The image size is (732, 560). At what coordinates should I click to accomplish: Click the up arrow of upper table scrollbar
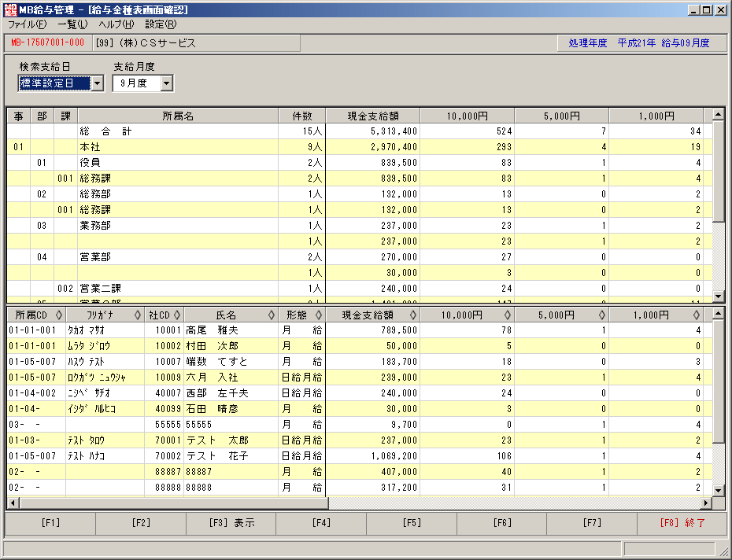718,114
